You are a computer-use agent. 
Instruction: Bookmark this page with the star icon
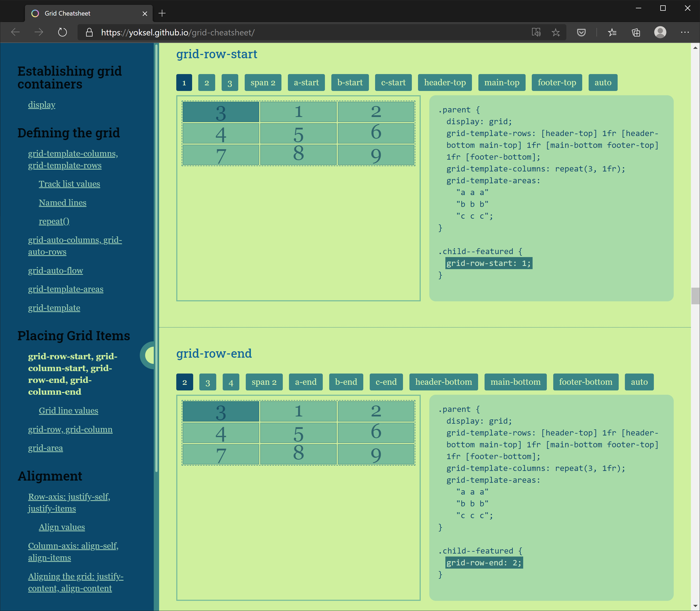click(x=556, y=32)
